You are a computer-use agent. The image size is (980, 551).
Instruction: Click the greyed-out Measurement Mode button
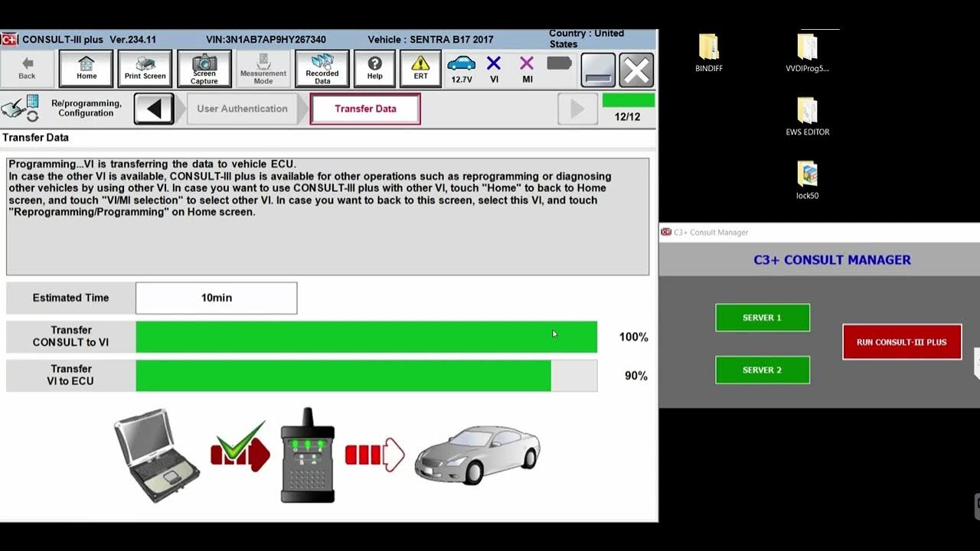tap(263, 68)
